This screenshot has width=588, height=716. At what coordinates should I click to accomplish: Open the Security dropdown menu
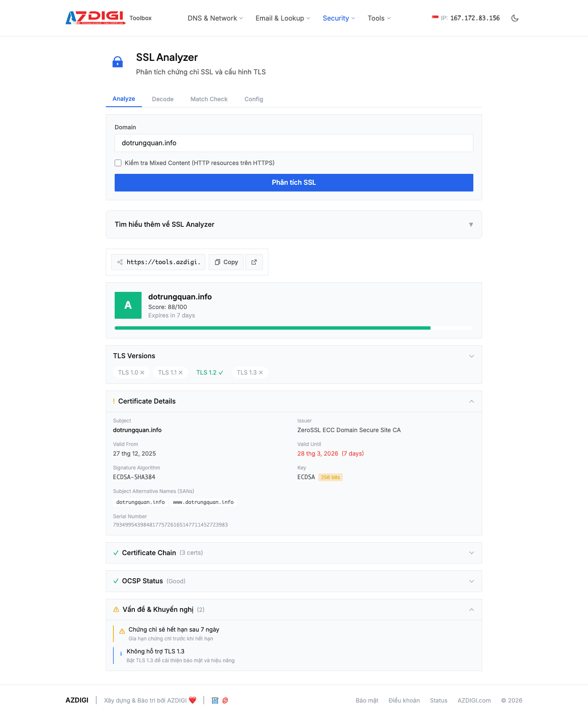coord(339,18)
